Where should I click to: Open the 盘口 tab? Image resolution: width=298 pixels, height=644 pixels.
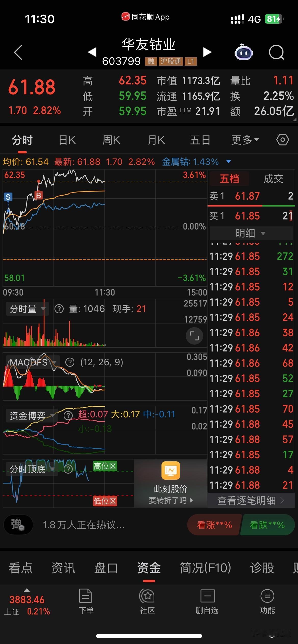(x=106, y=568)
